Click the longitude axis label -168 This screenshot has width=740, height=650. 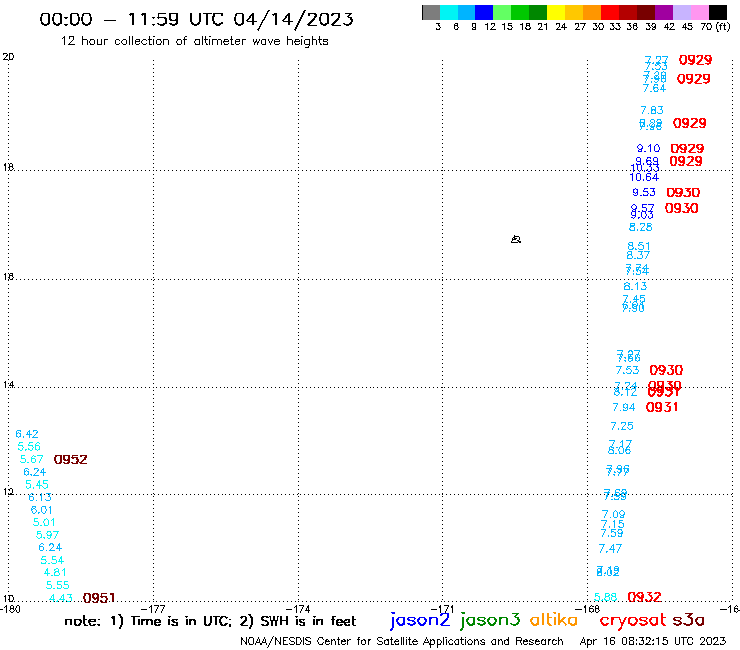[x=588, y=609]
